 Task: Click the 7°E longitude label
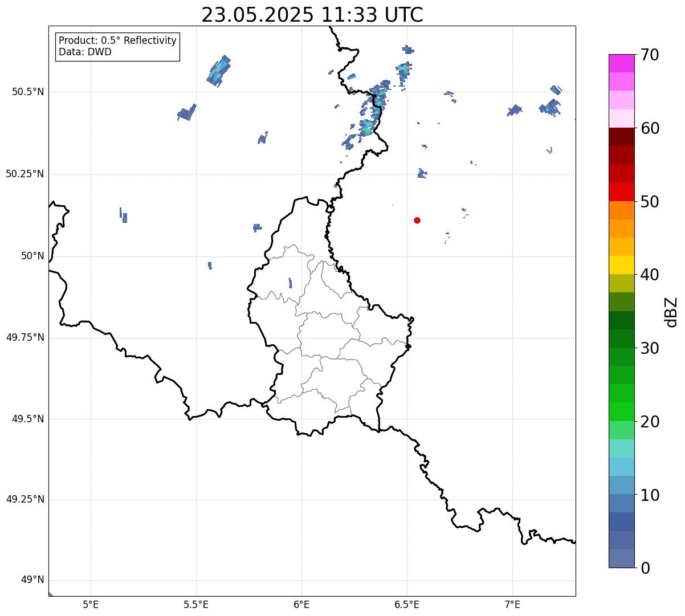click(x=512, y=605)
